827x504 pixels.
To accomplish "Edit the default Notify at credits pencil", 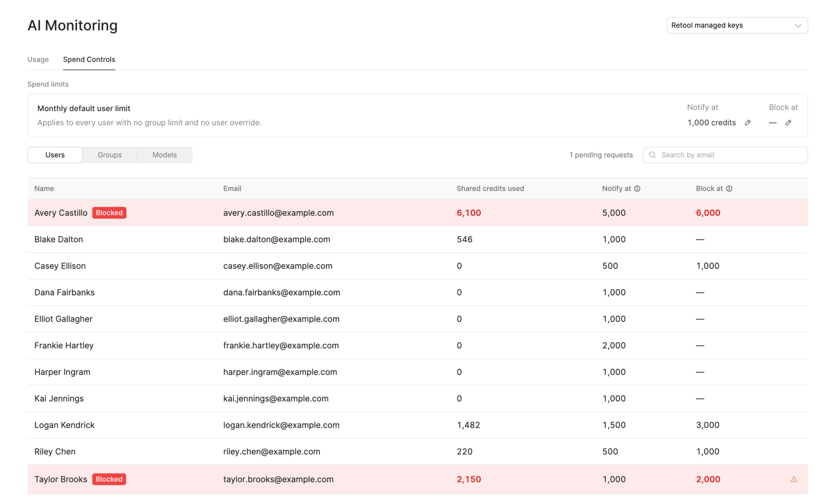I will tap(748, 123).
